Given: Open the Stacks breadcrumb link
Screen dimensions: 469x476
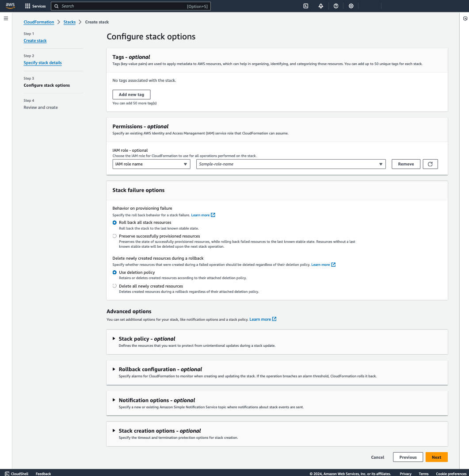Looking at the screenshot, I should [69, 22].
